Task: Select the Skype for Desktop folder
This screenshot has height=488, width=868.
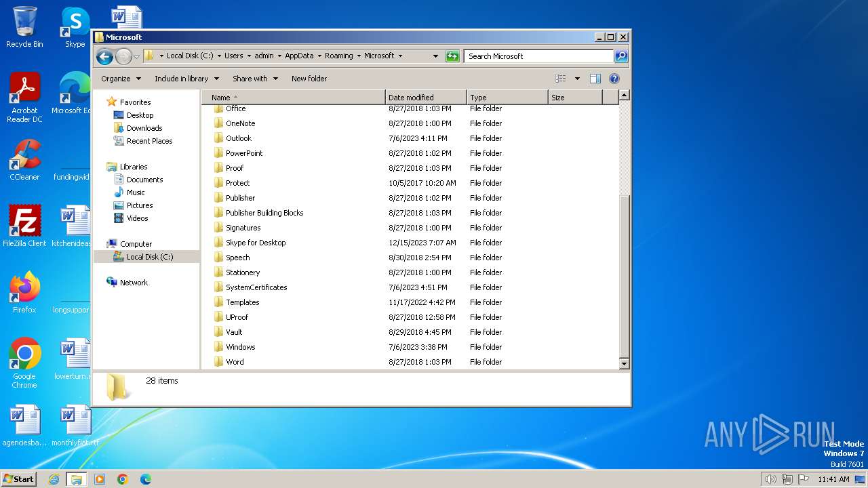Action: click(x=256, y=243)
